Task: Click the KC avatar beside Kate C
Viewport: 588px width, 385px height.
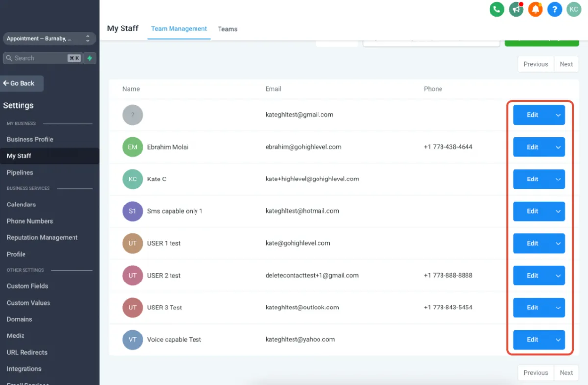Action: coord(133,179)
